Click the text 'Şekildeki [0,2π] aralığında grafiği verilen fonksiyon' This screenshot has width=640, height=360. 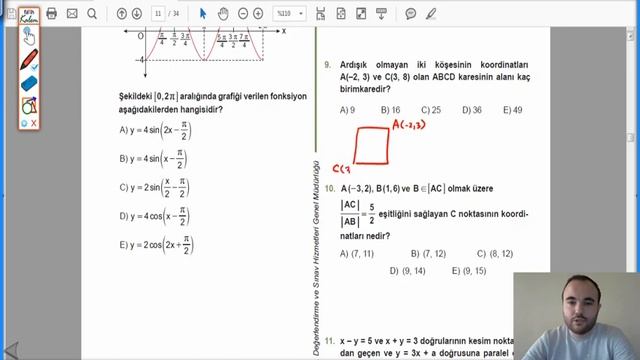click(x=213, y=97)
